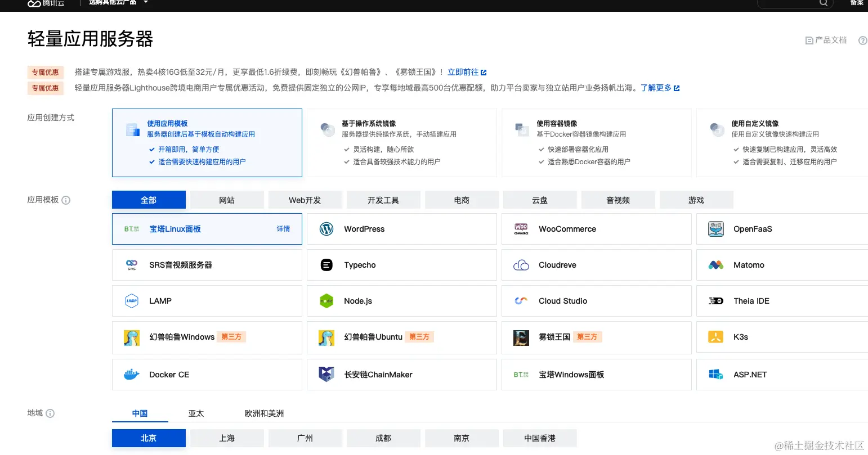This screenshot has height=455, width=868.
Task: Select the Docker CE whale icon
Action: (x=132, y=375)
